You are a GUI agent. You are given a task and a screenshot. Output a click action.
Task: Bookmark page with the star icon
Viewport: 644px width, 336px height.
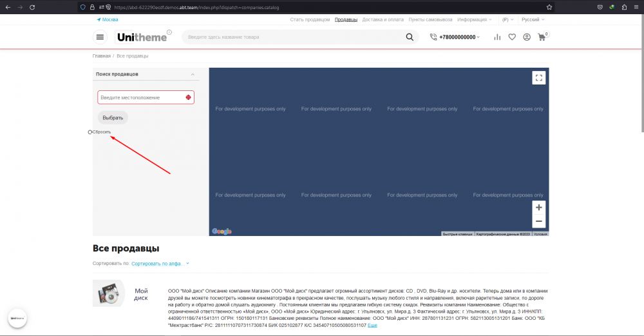click(x=549, y=7)
